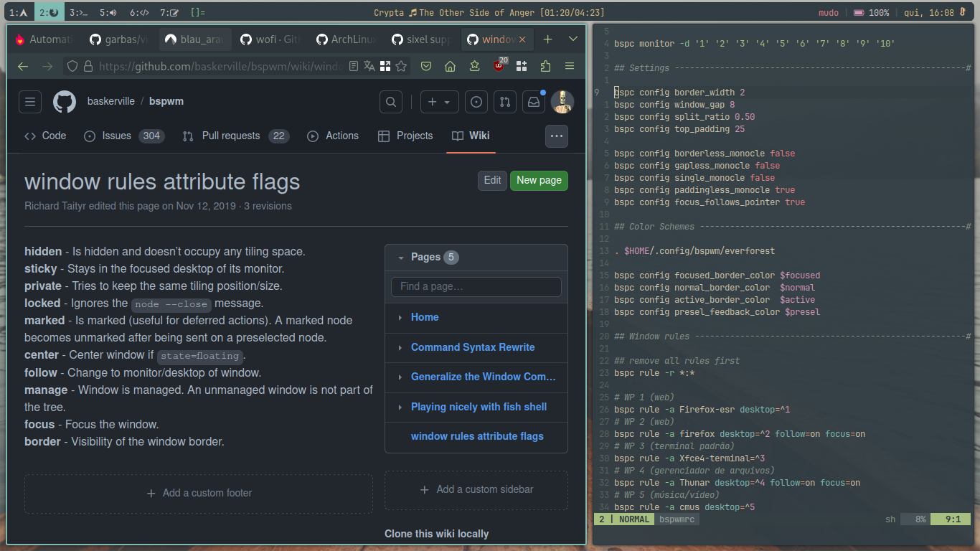Open the GitHub issues shortcut icon
The width and height of the screenshot is (980, 551).
[476, 102]
